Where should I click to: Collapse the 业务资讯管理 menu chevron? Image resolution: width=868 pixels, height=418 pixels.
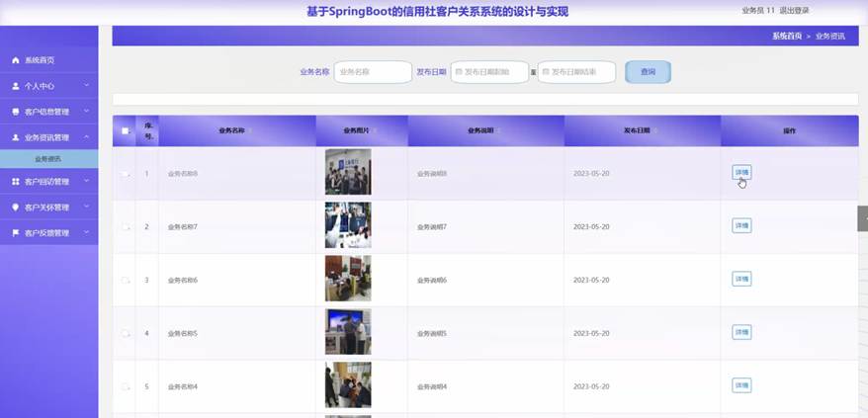click(x=87, y=137)
